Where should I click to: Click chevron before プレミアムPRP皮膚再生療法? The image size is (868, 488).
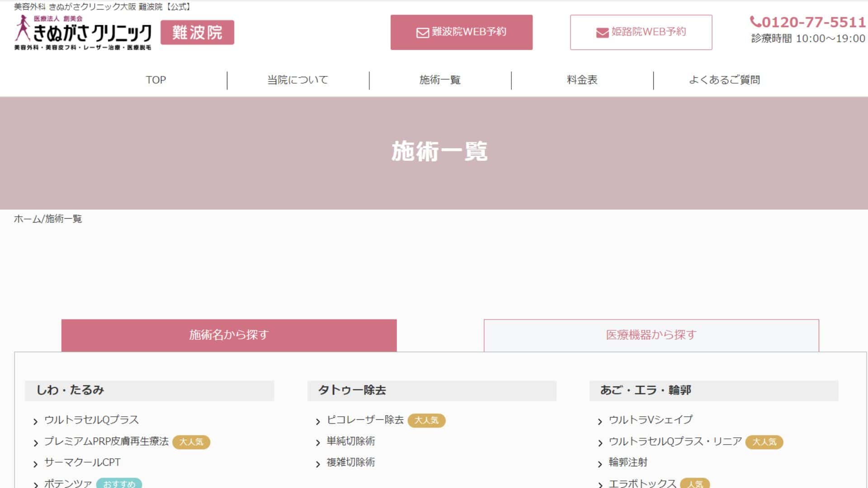coord(35,443)
